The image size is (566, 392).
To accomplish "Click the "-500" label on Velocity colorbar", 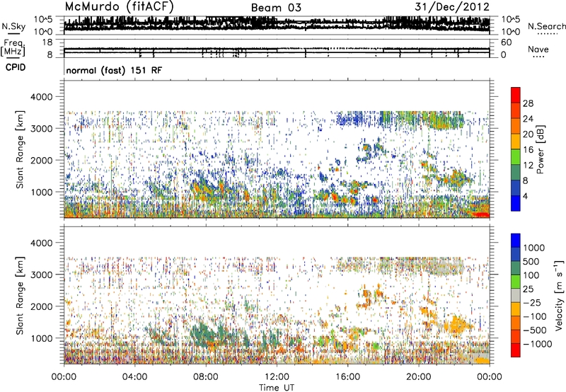I will tap(534, 330).
